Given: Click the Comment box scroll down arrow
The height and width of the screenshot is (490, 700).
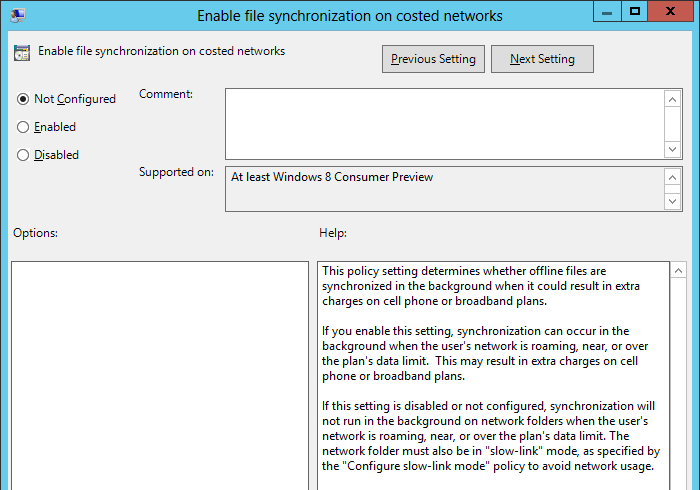Looking at the screenshot, I should [673, 148].
